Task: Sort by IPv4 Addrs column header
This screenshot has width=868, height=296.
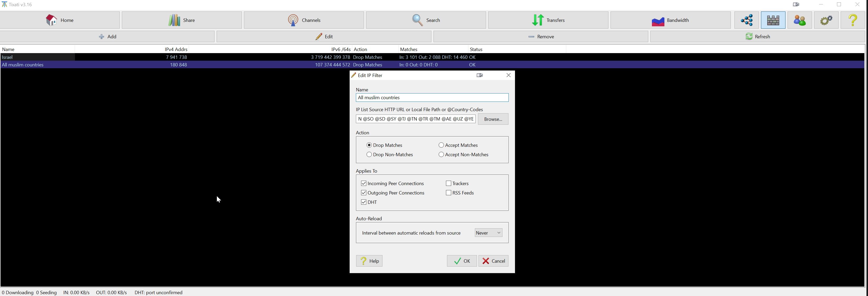Action: (x=132, y=49)
